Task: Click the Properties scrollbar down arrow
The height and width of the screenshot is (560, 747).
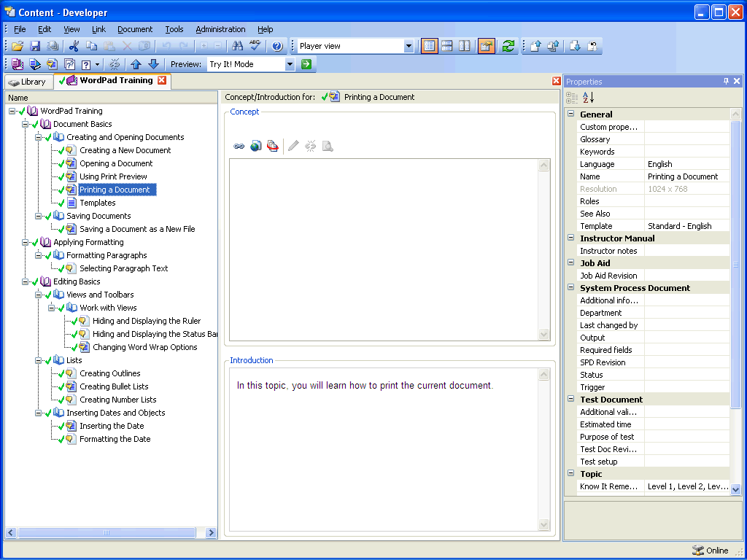Action: (735, 489)
